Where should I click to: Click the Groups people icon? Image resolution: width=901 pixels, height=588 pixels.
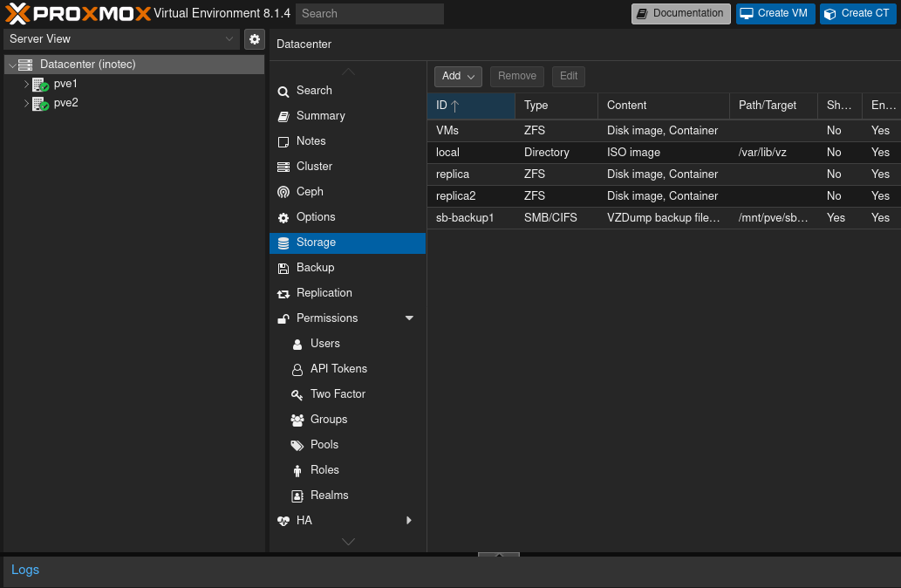[x=297, y=420]
